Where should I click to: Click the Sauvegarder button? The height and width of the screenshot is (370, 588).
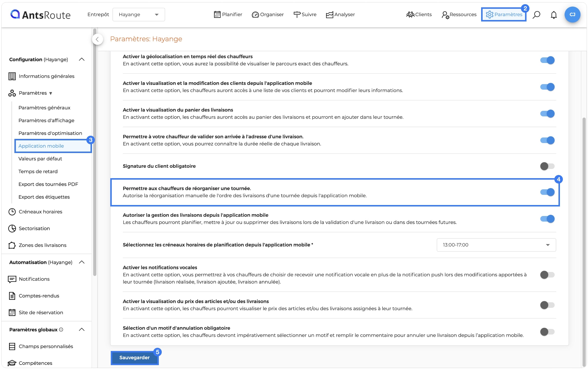coord(134,358)
